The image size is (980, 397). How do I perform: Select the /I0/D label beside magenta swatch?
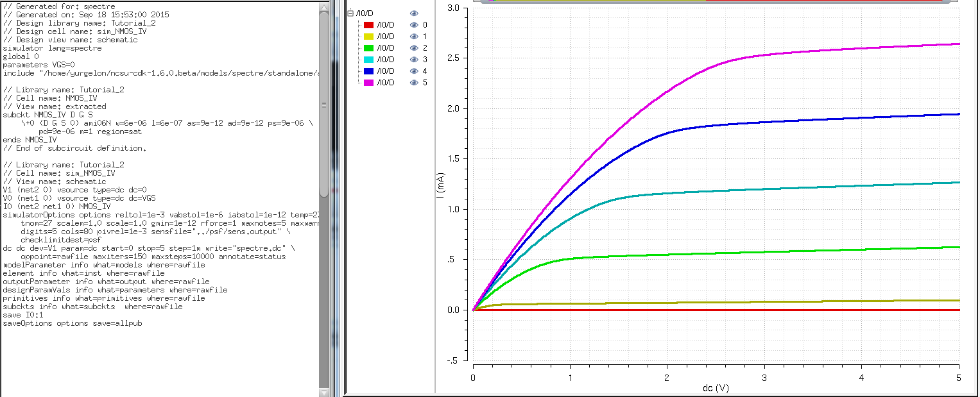[386, 83]
